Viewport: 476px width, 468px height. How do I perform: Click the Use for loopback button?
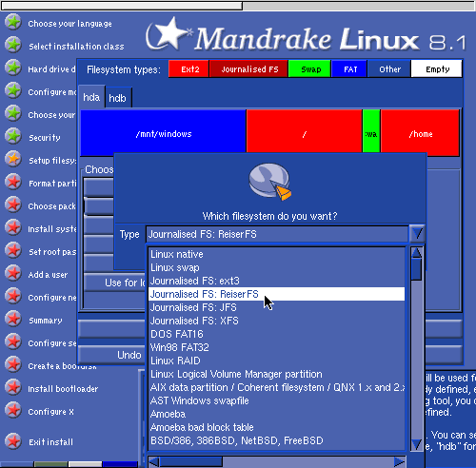click(x=115, y=283)
